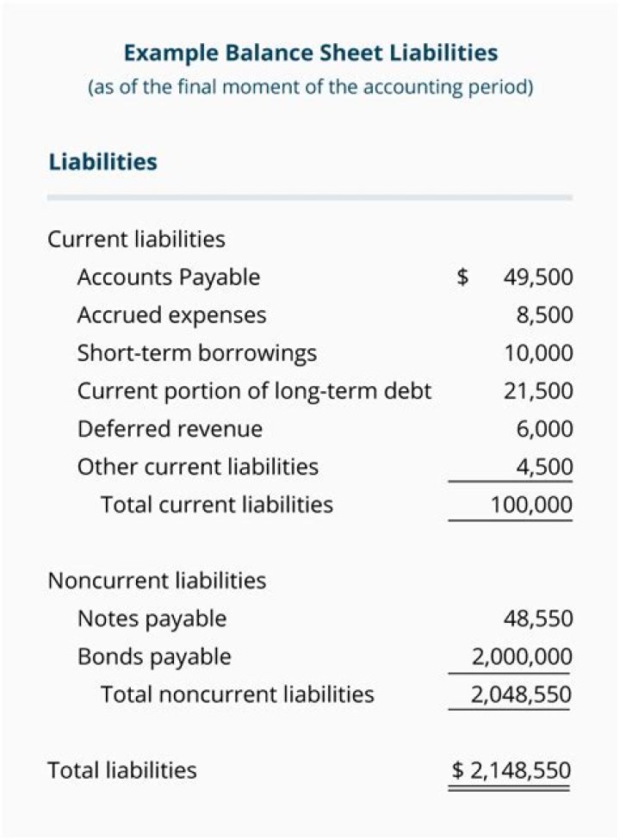The image size is (620, 840).
Task: Select the 100,000 total current liabilities
Action: click(531, 505)
